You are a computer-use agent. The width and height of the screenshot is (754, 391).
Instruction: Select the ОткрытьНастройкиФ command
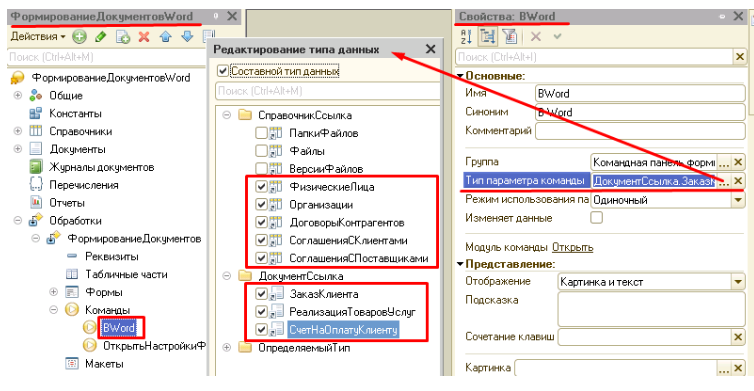(154, 346)
